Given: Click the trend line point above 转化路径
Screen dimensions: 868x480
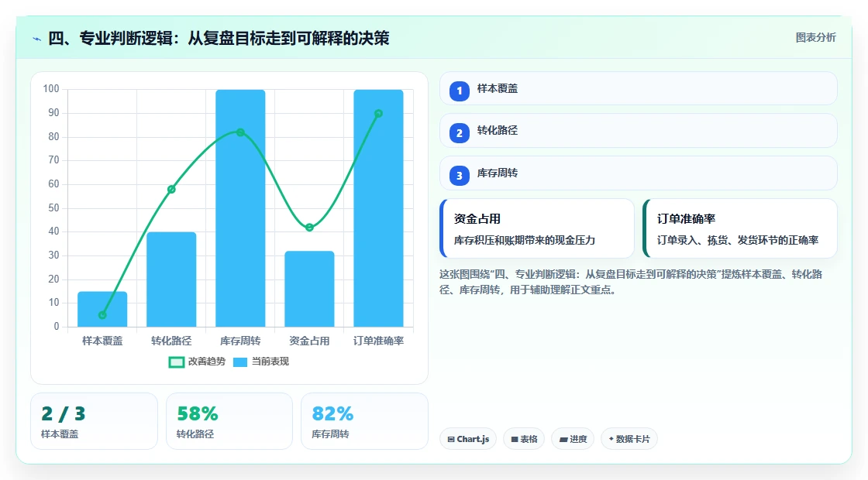Looking at the screenshot, I should pos(171,189).
